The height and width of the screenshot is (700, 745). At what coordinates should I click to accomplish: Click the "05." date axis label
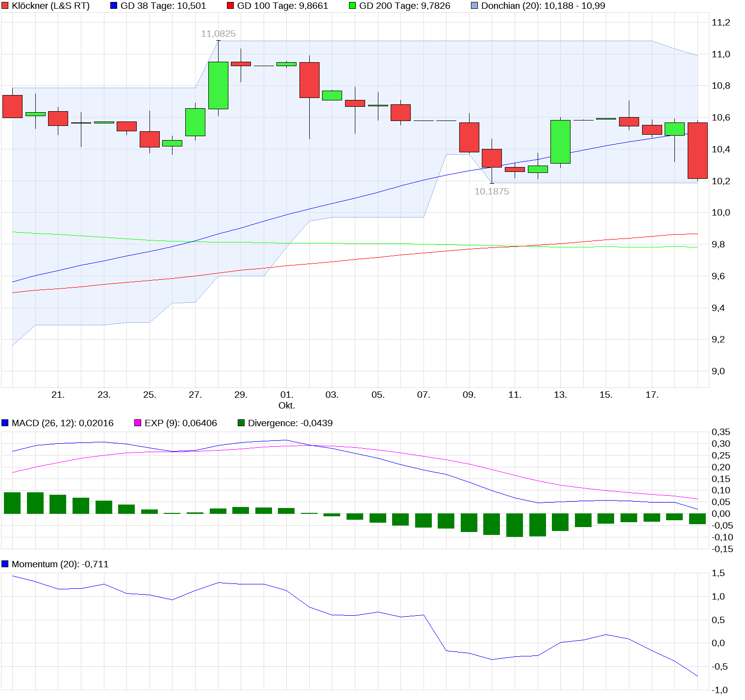378,395
